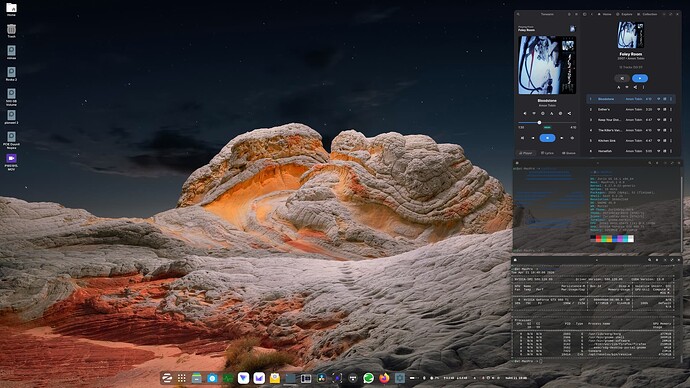Image resolution: width=690 pixels, height=388 pixels.
Task: Click the volume icon under Bloodstone
Action: click(x=525, y=113)
